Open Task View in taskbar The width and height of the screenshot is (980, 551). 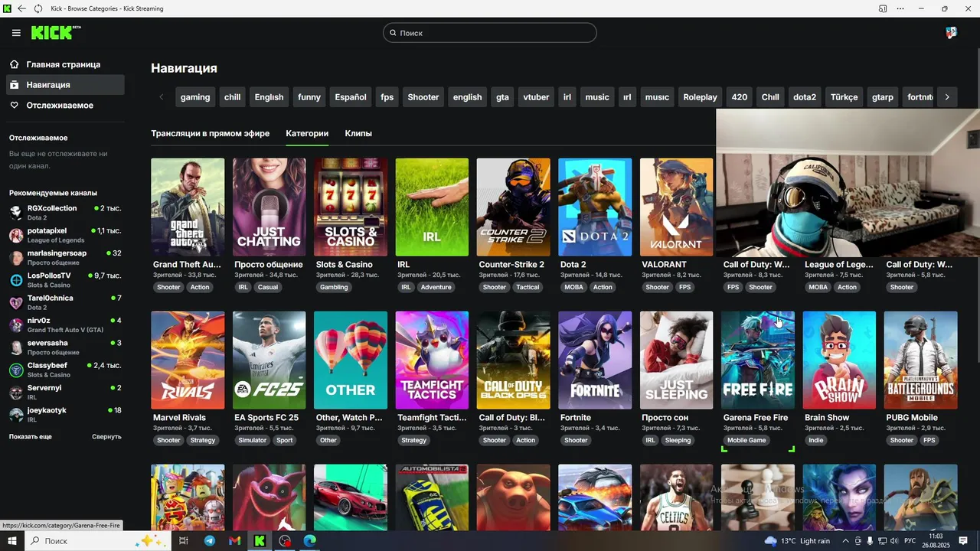(184, 541)
